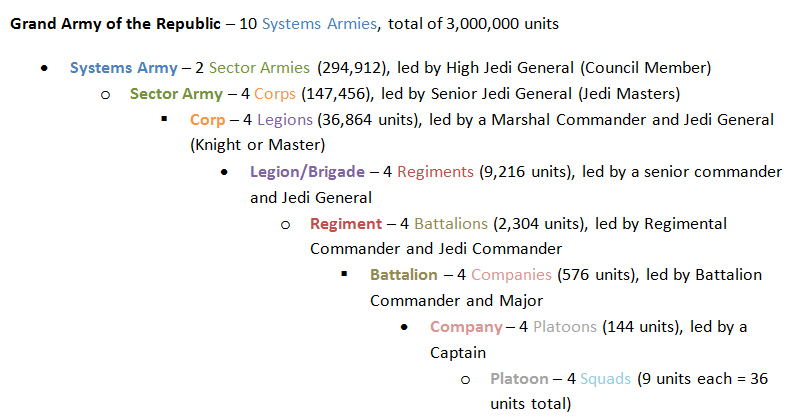This screenshot has width=791, height=419.
Task: Click the light blue 'Squads' word
Action: 605,379
